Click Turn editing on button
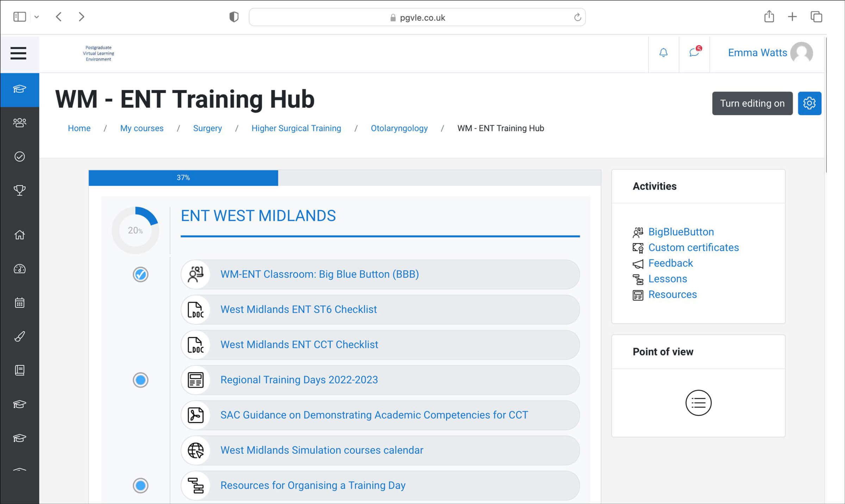This screenshot has width=845, height=504. tap(752, 103)
